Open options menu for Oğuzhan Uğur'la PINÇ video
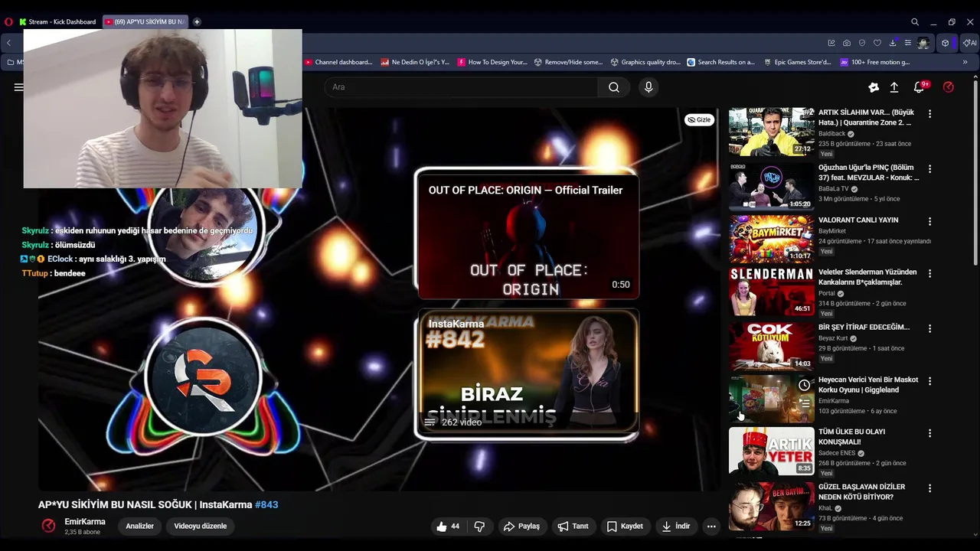 (x=929, y=169)
